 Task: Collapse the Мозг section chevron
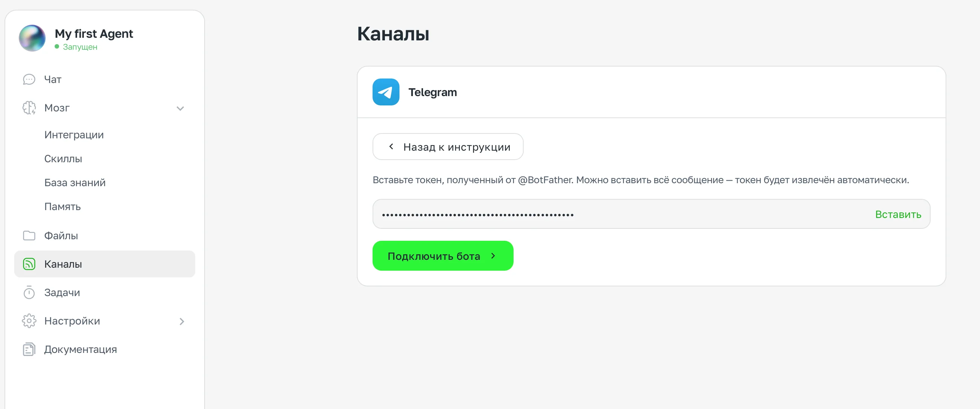(x=180, y=108)
